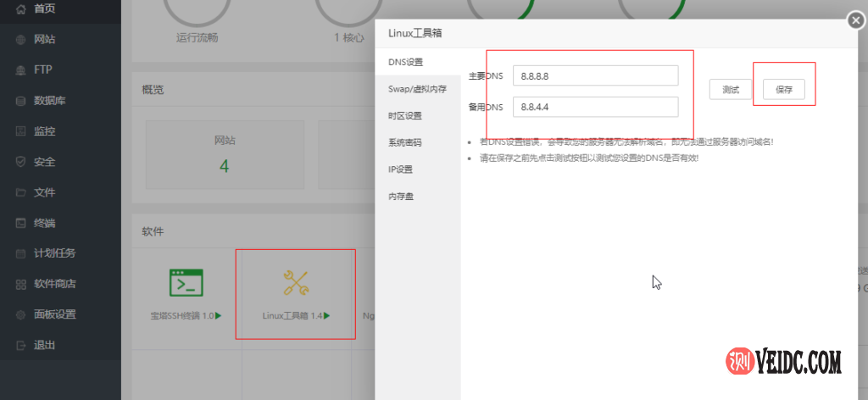868x400 pixels.
Task: Click the home icon beside 首页
Action: [x=21, y=9]
